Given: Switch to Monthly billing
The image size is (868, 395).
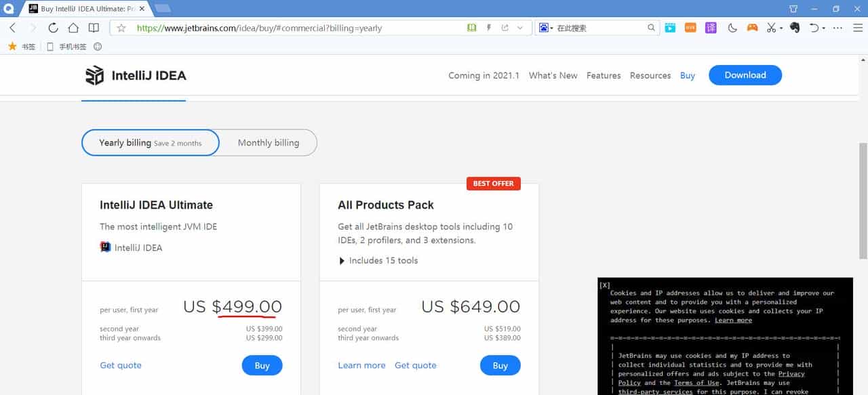Looking at the screenshot, I should (x=268, y=142).
